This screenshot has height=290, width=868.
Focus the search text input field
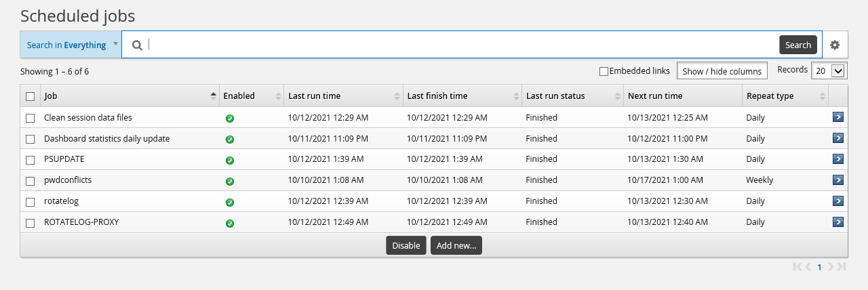point(461,45)
